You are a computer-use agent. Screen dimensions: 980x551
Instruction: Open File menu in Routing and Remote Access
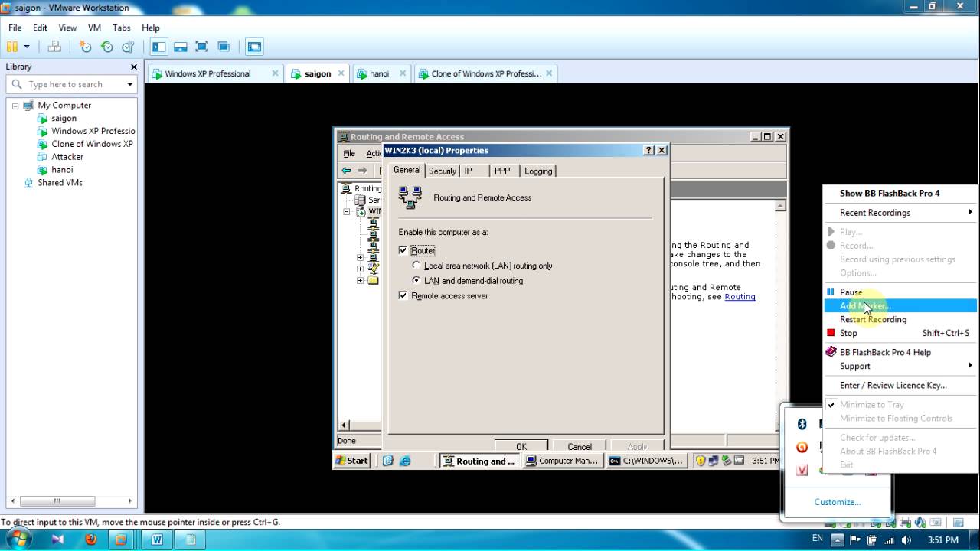349,153
